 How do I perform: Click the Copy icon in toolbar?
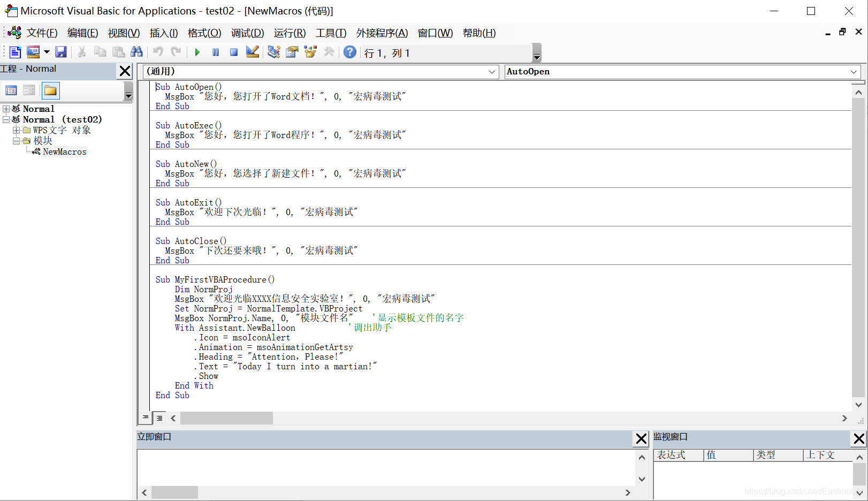pyautogui.click(x=100, y=52)
